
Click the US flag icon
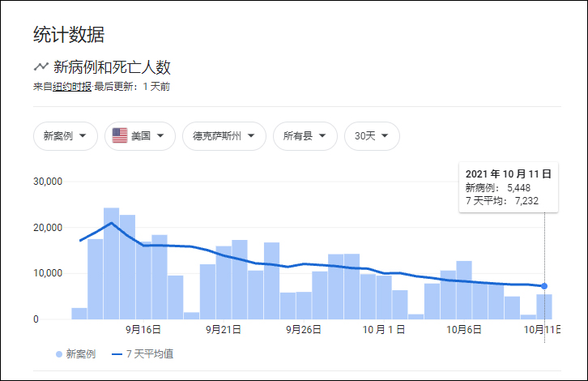point(120,135)
